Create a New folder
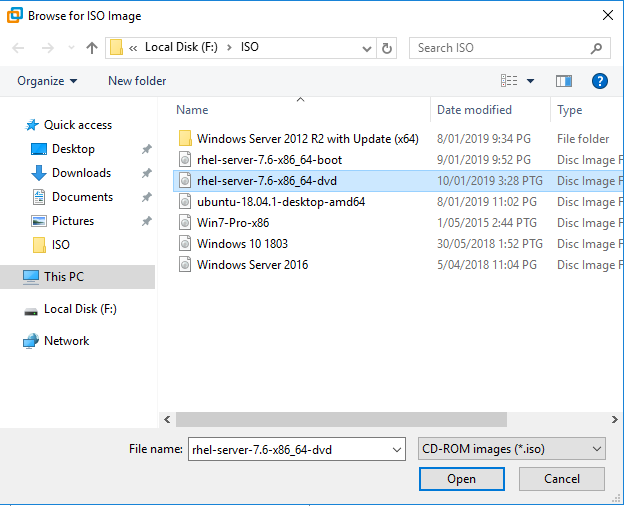This screenshot has height=506, width=624. pyautogui.click(x=137, y=81)
